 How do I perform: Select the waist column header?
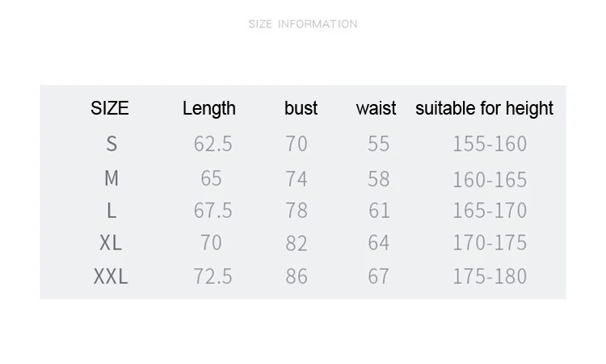[x=377, y=108]
